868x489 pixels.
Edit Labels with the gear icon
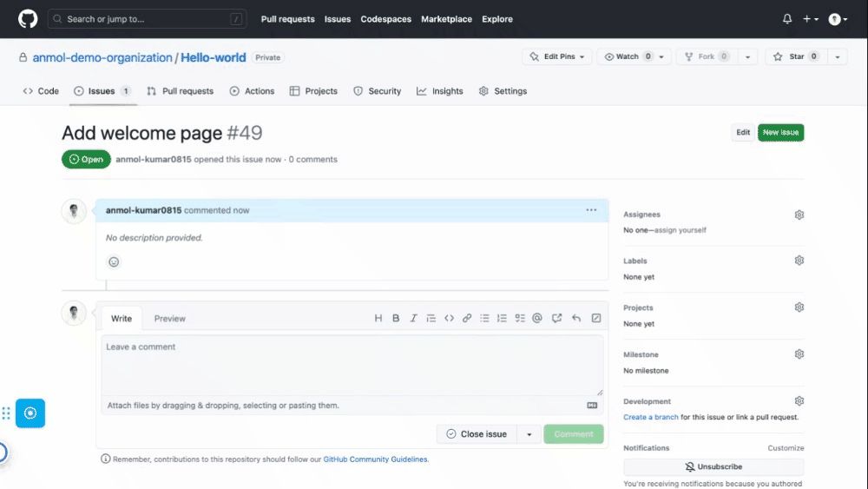799,261
